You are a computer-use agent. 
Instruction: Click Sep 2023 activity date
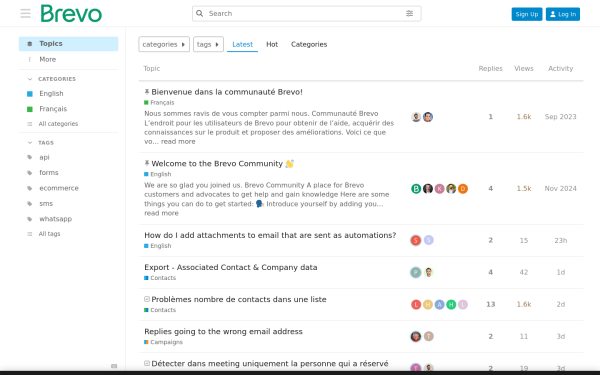560,117
